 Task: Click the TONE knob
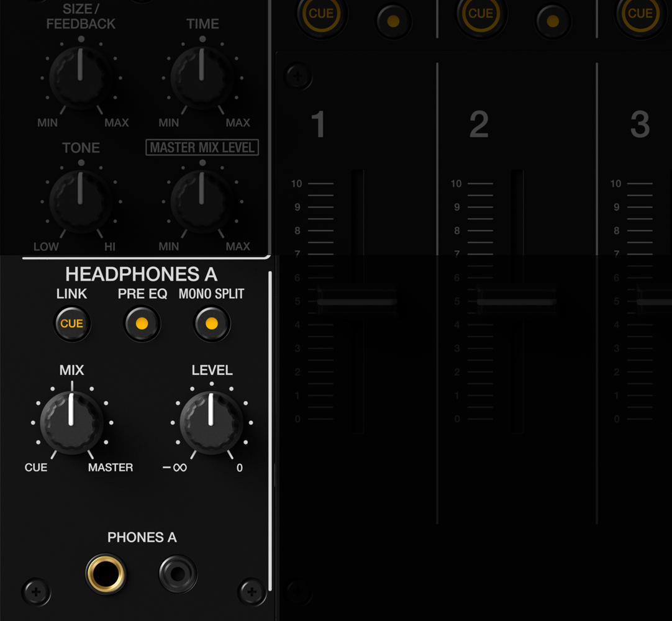81,201
